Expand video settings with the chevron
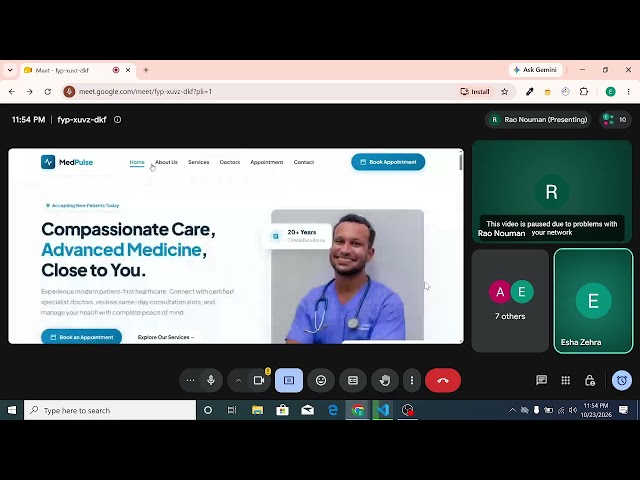 pos(238,380)
